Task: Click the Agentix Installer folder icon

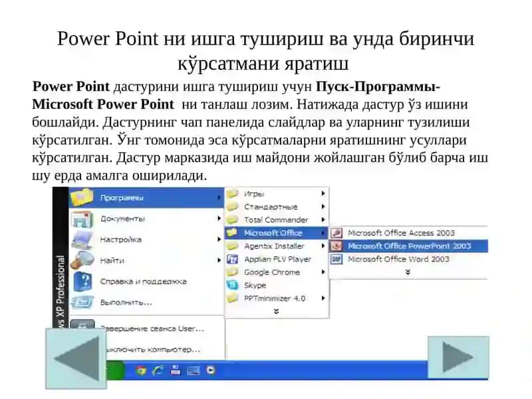Action: point(232,246)
